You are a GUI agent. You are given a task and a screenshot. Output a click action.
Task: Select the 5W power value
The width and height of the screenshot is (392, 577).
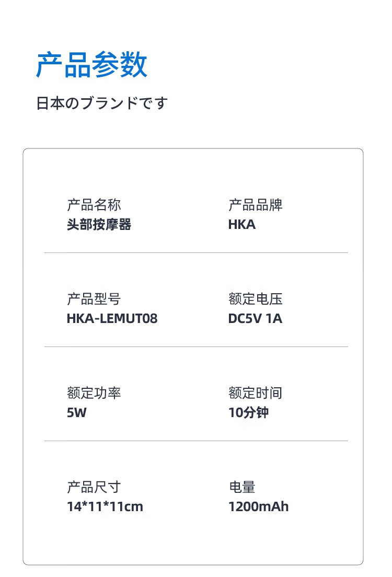pos(77,412)
